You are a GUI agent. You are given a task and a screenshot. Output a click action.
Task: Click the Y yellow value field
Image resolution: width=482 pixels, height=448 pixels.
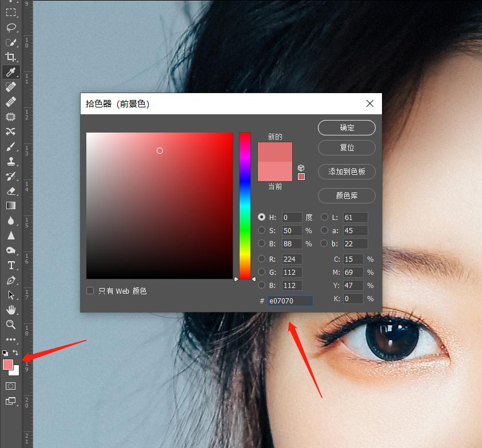(353, 286)
